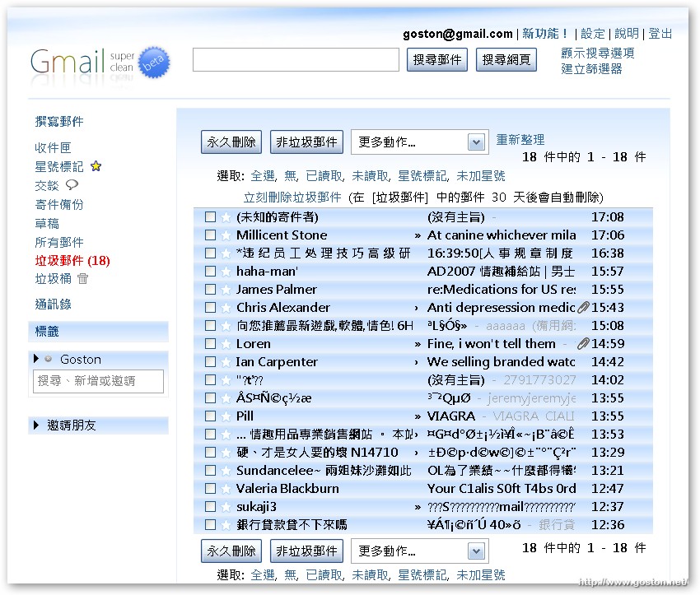700x595 pixels.
Task: Open 草稿 drafts folder
Action: [47, 224]
